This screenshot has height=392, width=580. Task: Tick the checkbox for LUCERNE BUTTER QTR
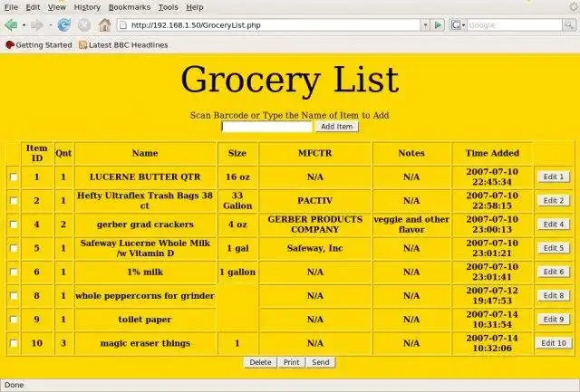14,177
